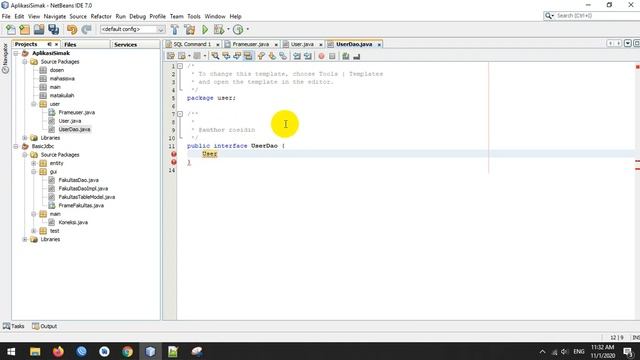Open the Output panel button

tap(44, 326)
